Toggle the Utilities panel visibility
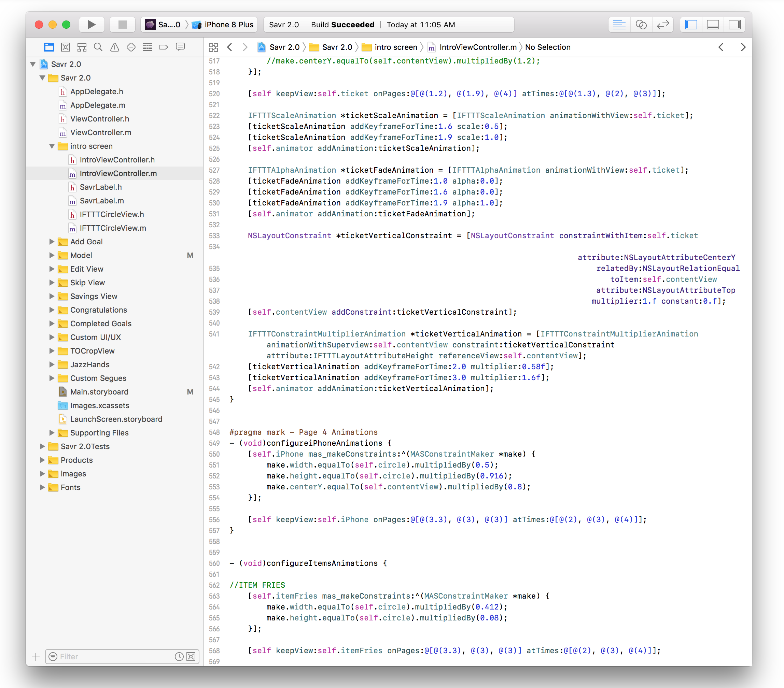The image size is (784, 688). point(734,25)
